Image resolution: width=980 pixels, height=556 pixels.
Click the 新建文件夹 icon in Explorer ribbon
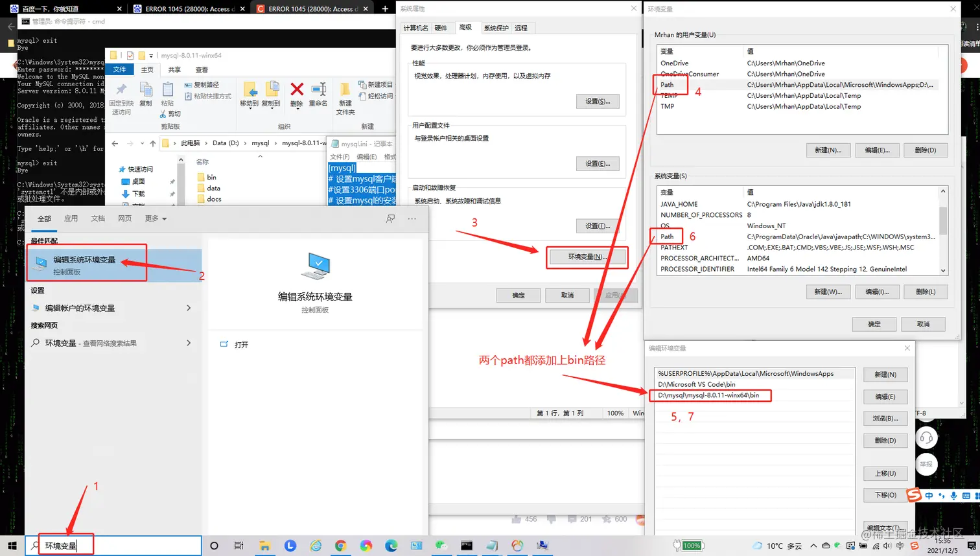pyautogui.click(x=345, y=98)
